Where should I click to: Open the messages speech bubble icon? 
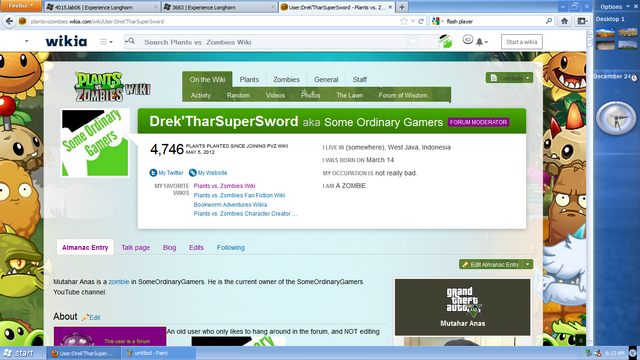tap(468, 40)
